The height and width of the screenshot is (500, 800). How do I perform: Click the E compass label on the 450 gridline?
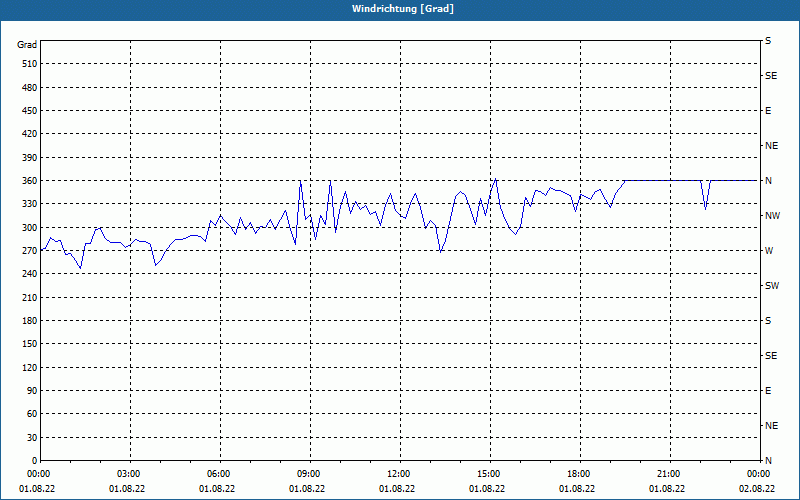(768, 111)
